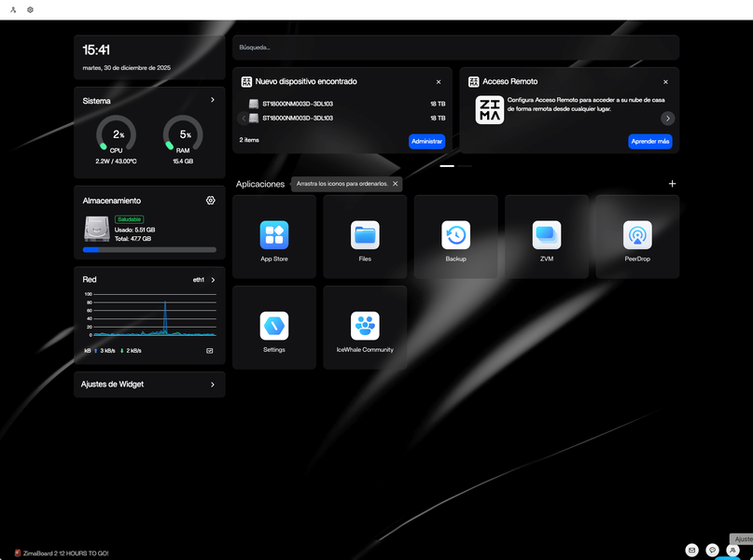Expand the Red eth1 interface selector
The height and width of the screenshot is (560, 753).
click(213, 280)
